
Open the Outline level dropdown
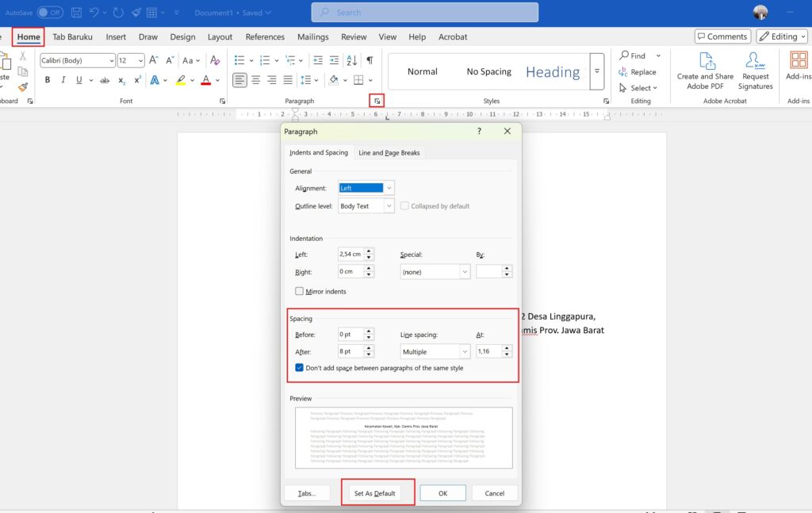click(389, 206)
